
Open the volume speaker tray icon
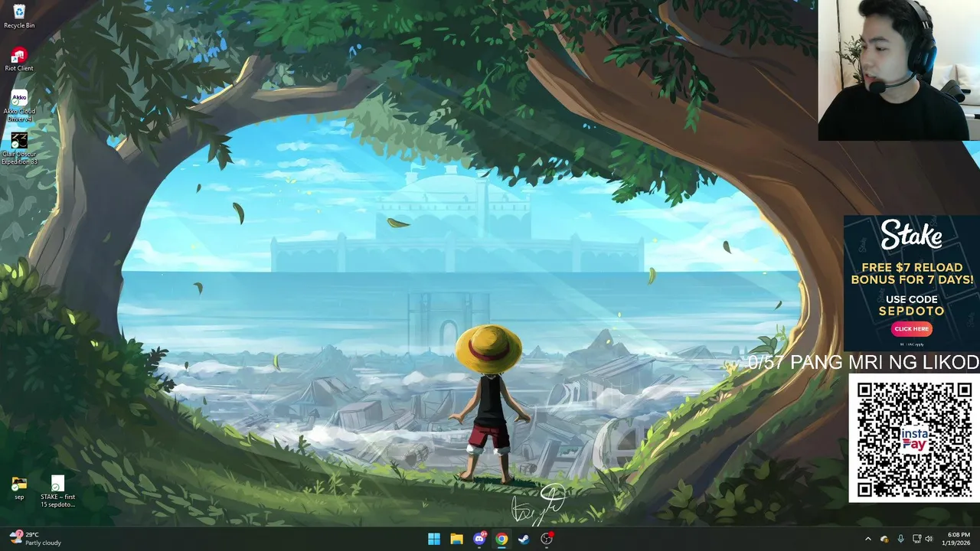click(x=929, y=539)
